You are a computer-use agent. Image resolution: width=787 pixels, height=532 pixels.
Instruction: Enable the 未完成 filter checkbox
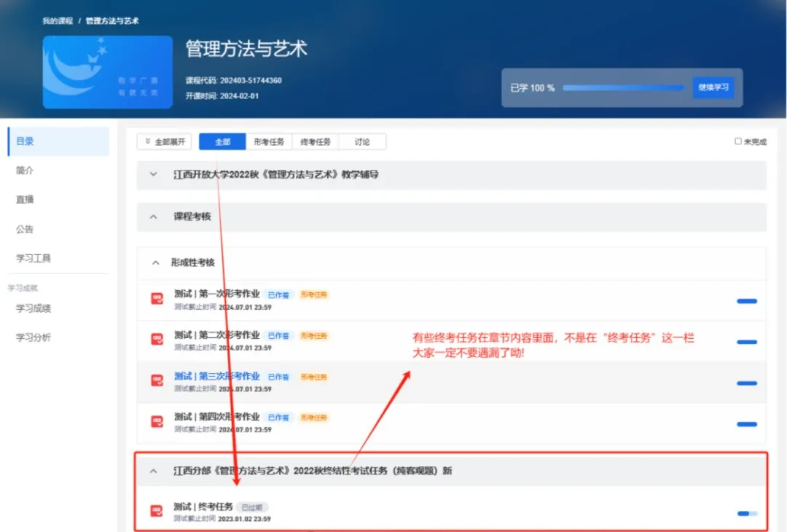pos(739,141)
